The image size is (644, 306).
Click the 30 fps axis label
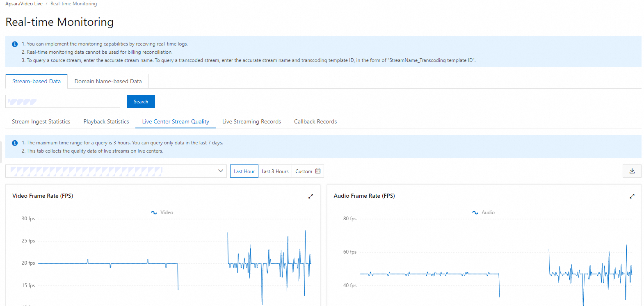coord(28,219)
